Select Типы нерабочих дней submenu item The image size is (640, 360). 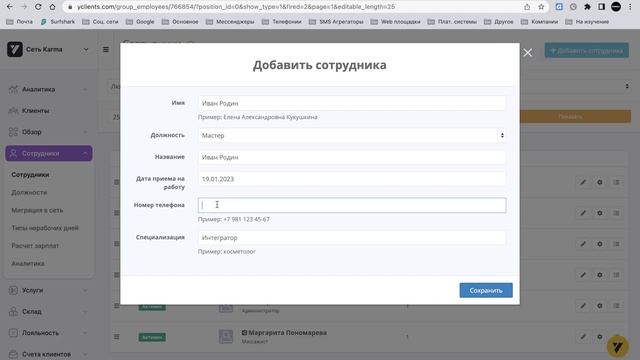(45, 228)
